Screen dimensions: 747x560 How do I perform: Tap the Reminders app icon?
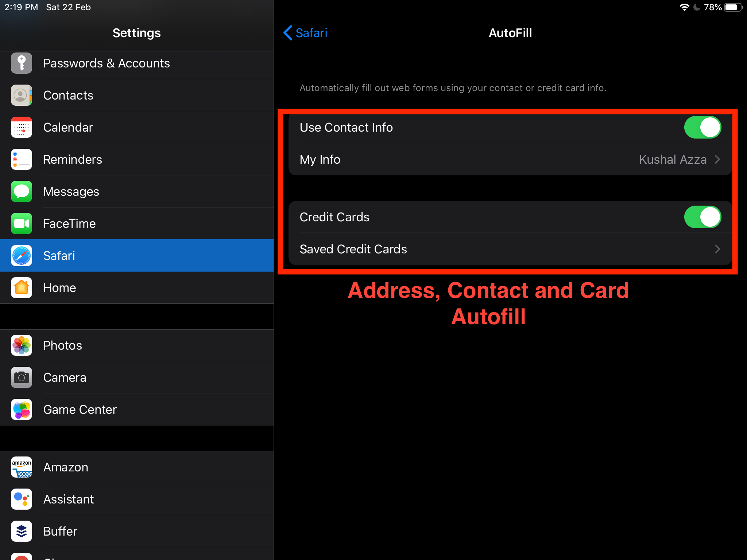click(x=22, y=159)
